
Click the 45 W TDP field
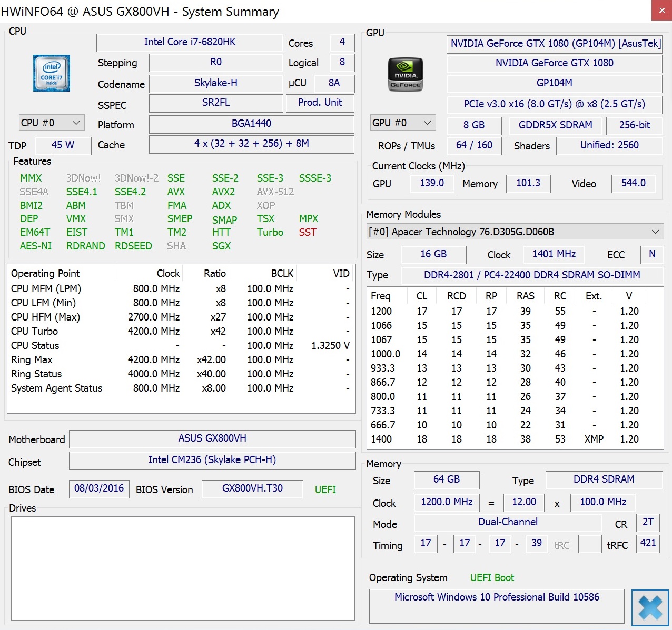[63, 145]
